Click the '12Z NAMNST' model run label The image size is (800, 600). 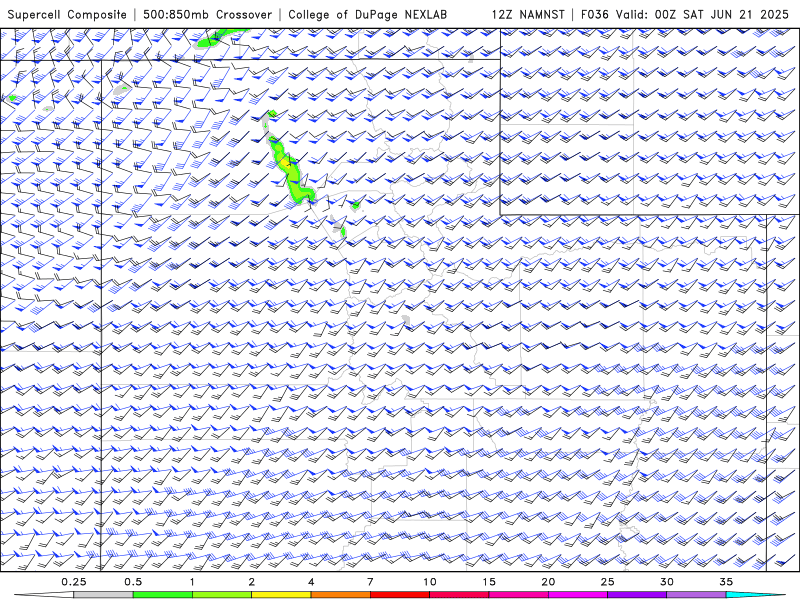pyautogui.click(x=528, y=15)
